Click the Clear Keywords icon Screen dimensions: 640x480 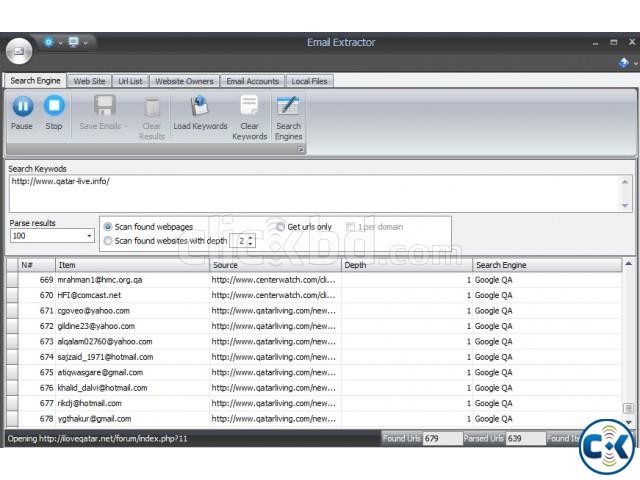tap(249, 106)
